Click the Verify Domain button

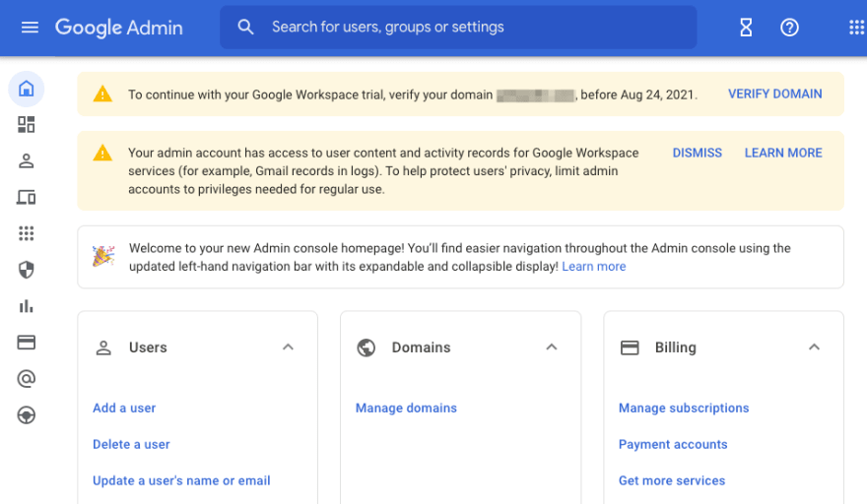pos(774,94)
